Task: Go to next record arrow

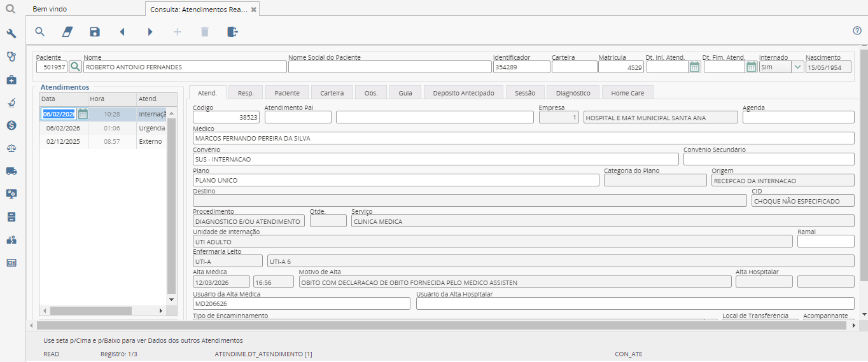Action: point(150,32)
